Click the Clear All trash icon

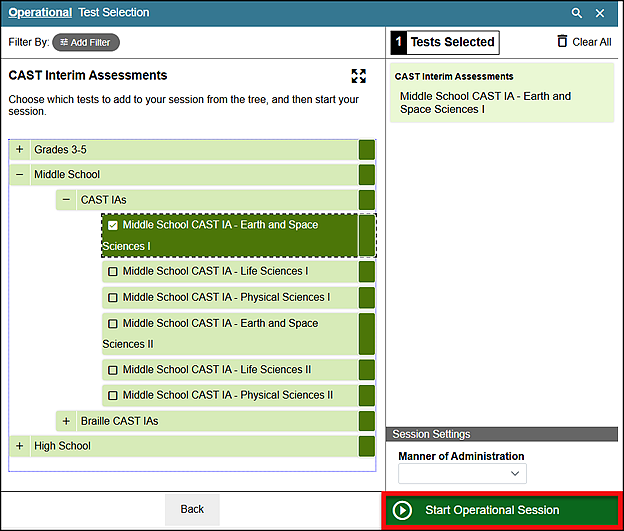562,41
